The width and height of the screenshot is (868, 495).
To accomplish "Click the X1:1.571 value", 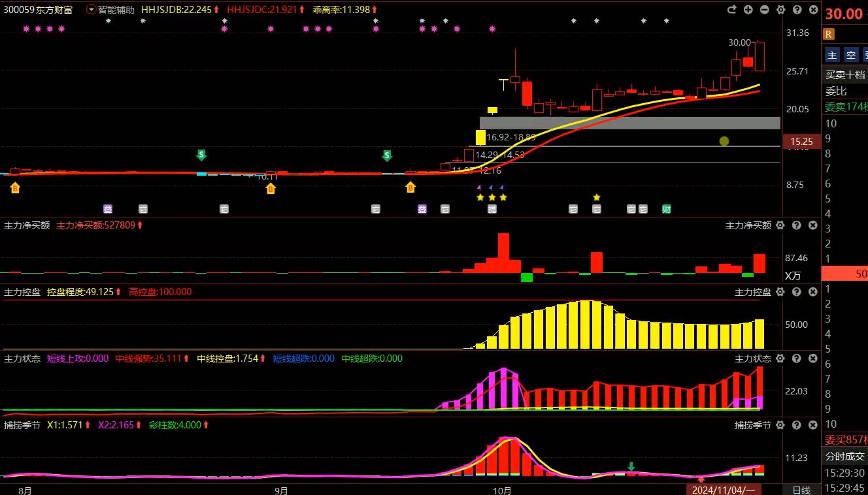I will 65,425.
